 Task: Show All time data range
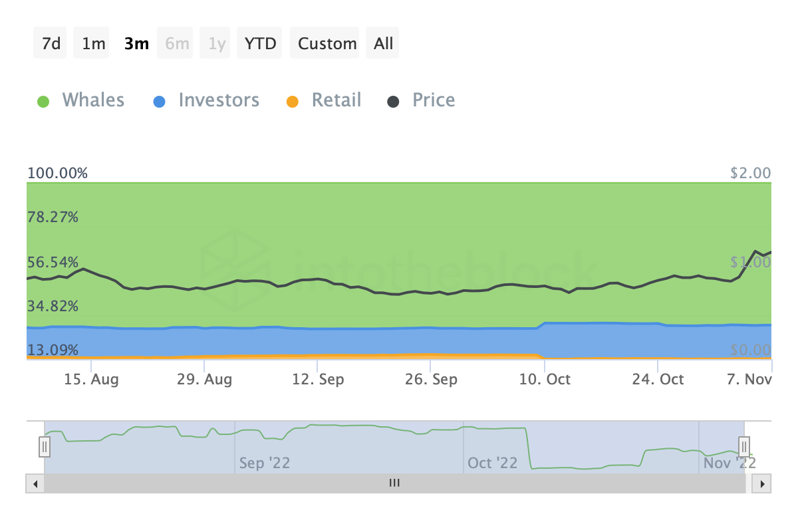tap(383, 44)
